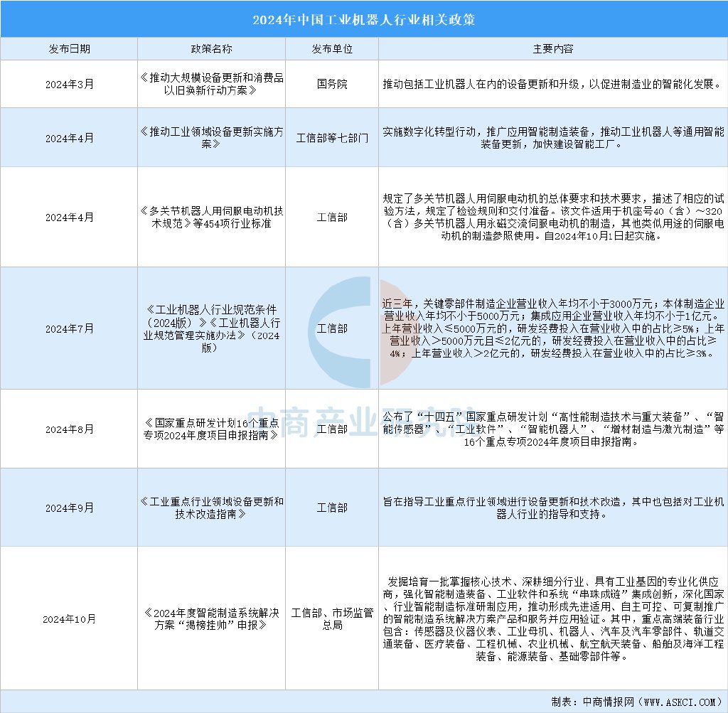The height and width of the screenshot is (713, 728).
Task: Select the 2024年3月 date cell
Action: pos(69,84)
